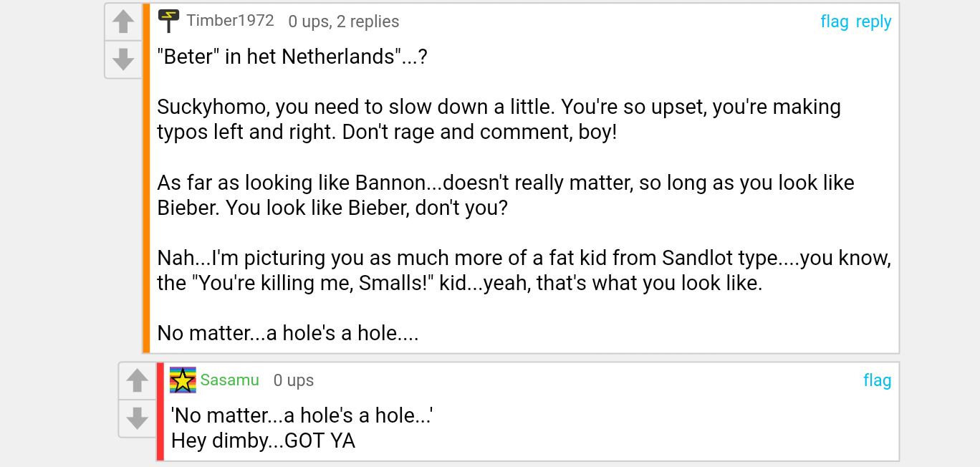Upvote Sasamu's reply

(x=137, y=380)
